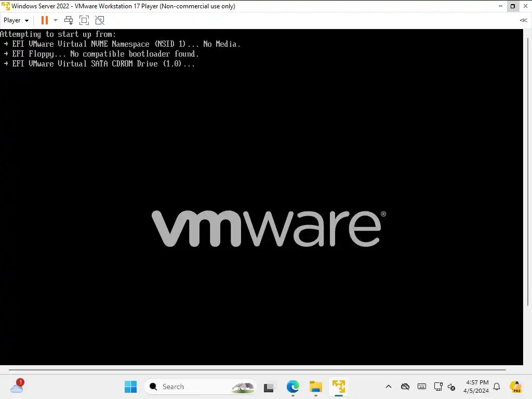Open File Explorer from taskbar
Image resolution: width=532 pixels, height=399 pixels.
pyautogui.click(x=315, y=387)
